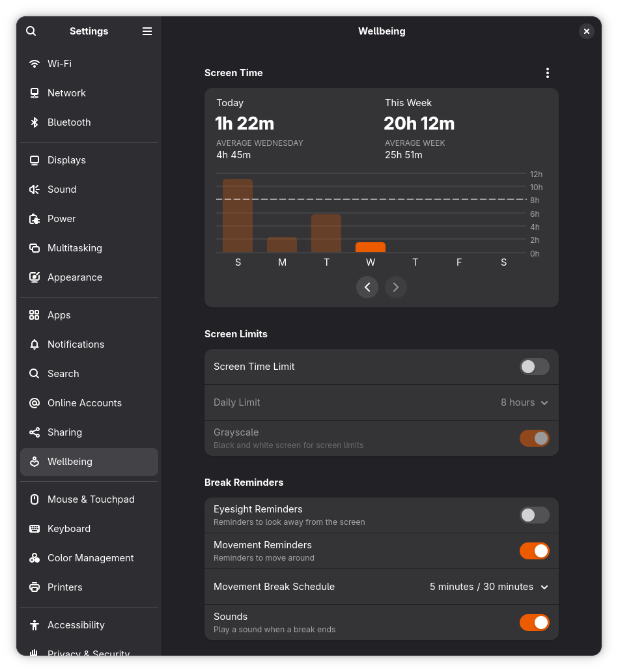This screenshot has height=672, width=618.
Task: Click the Bluetooth icon in sidebar
Action: [35, 122]
